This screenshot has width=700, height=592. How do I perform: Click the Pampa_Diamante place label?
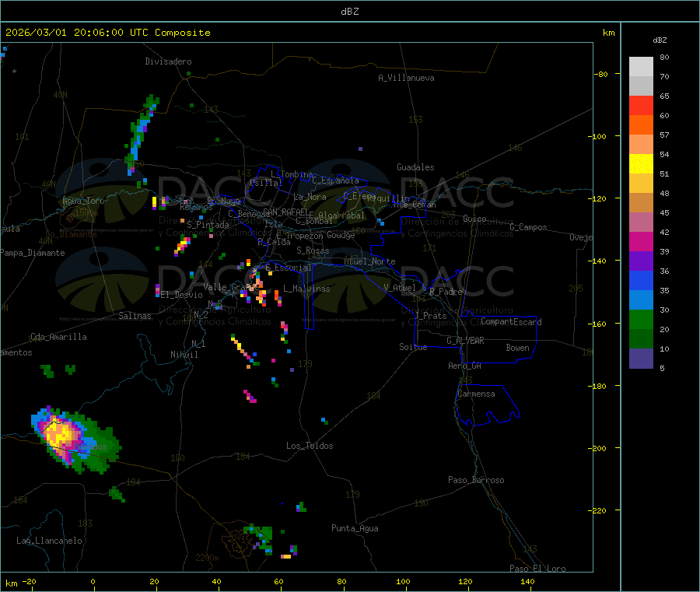click(33, 253)
